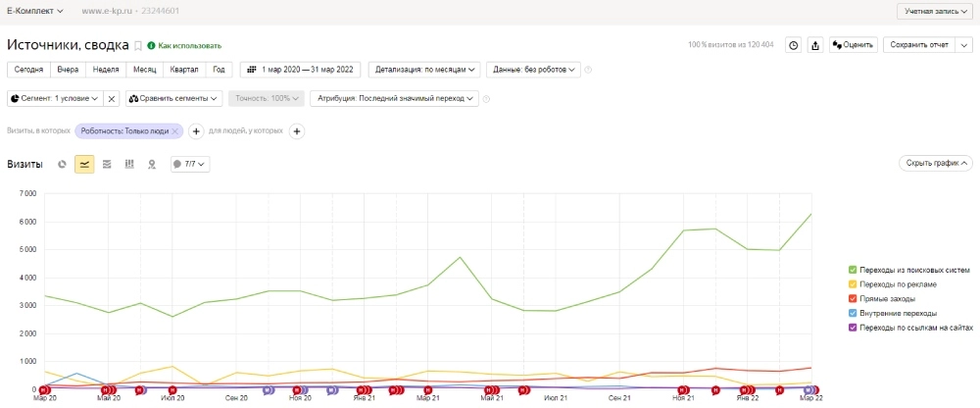Switch to the stacked area chart icon
Screen dimensions: 980x408
tap(107, 164)
